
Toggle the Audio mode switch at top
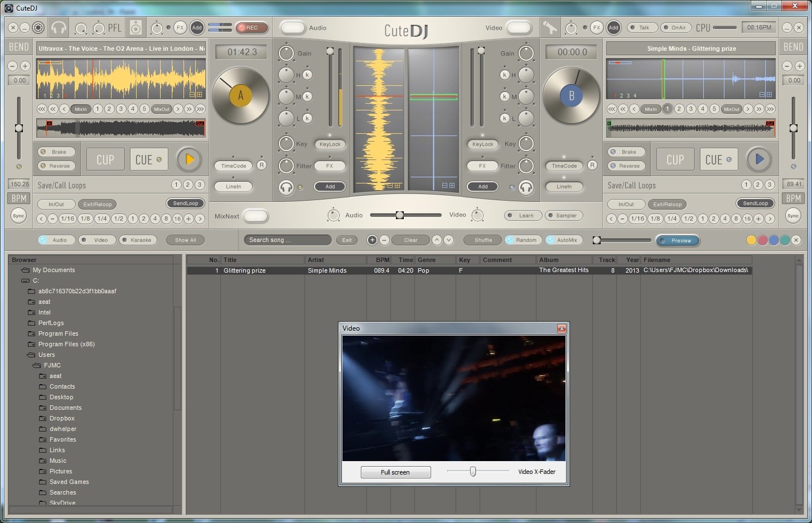pyautogui.click(x=293, y=27)
